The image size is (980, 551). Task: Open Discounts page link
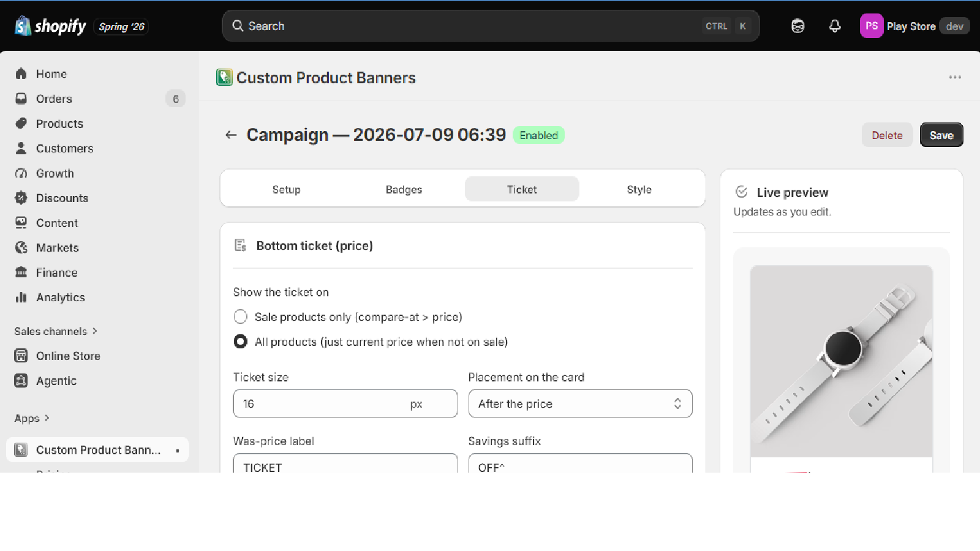pyautogui.click(x=62, y=198)
